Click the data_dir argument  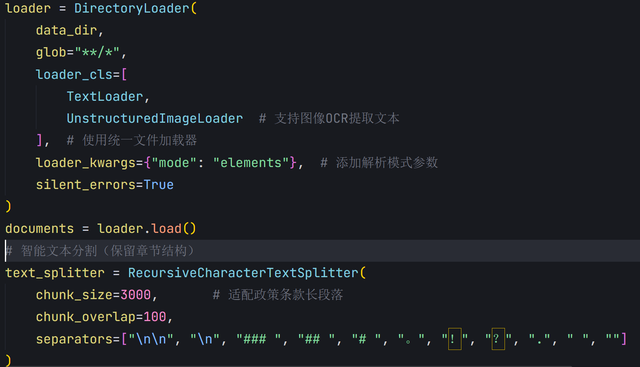tap(66, 30)
